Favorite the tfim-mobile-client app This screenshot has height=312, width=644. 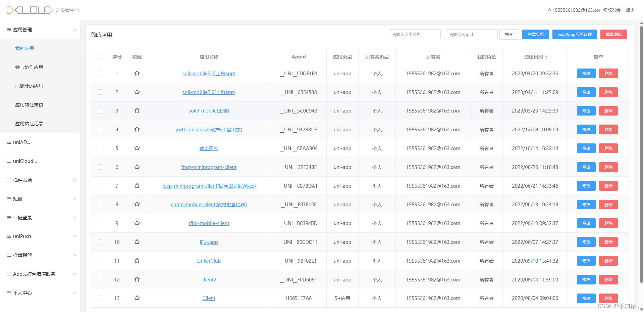pyautogui.click(x=137, y=223)
